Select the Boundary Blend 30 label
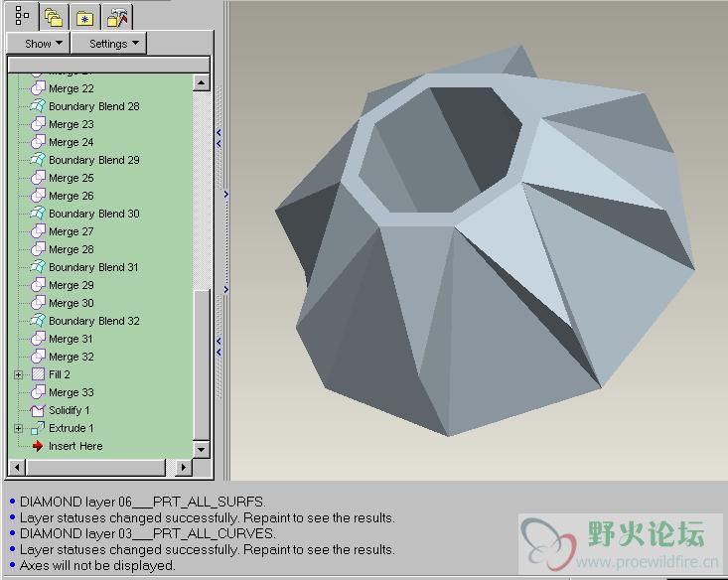The image size is (728, 580). [94, 214]
